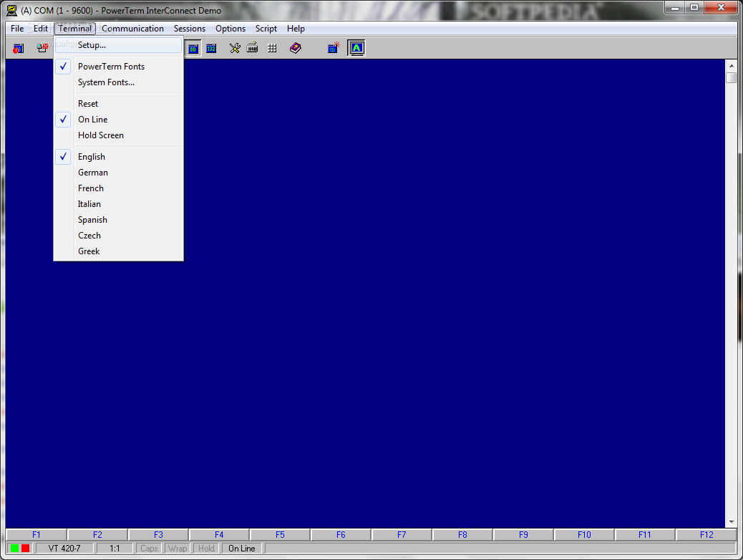Click the Hold status indicator
Viewport: 743px width, 560px height.
[206, 548]
